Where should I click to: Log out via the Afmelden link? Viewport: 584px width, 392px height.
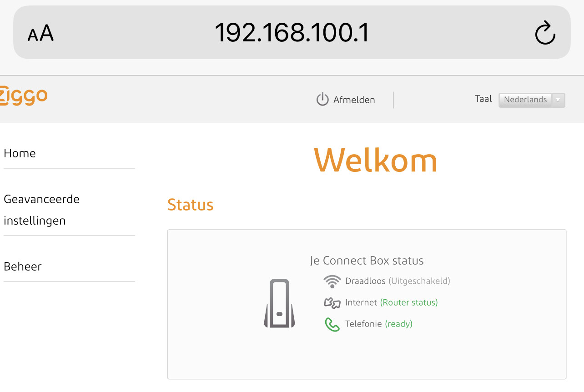(354, 100)
